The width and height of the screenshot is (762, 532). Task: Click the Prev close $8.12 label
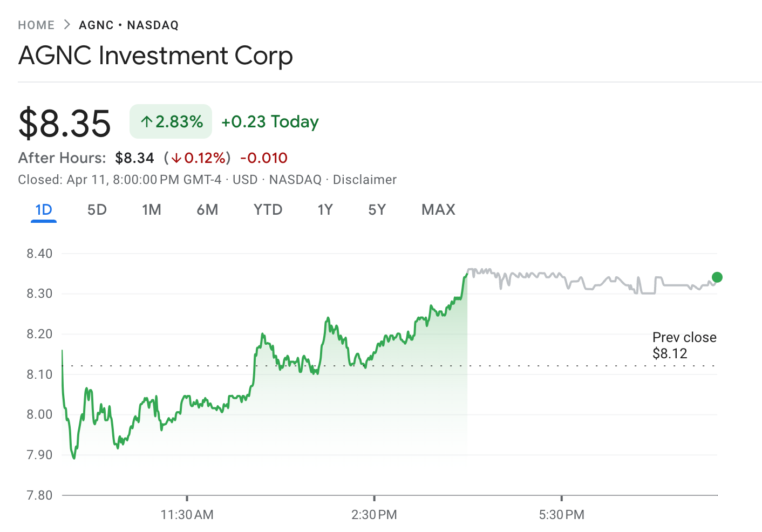coord(684,345)
